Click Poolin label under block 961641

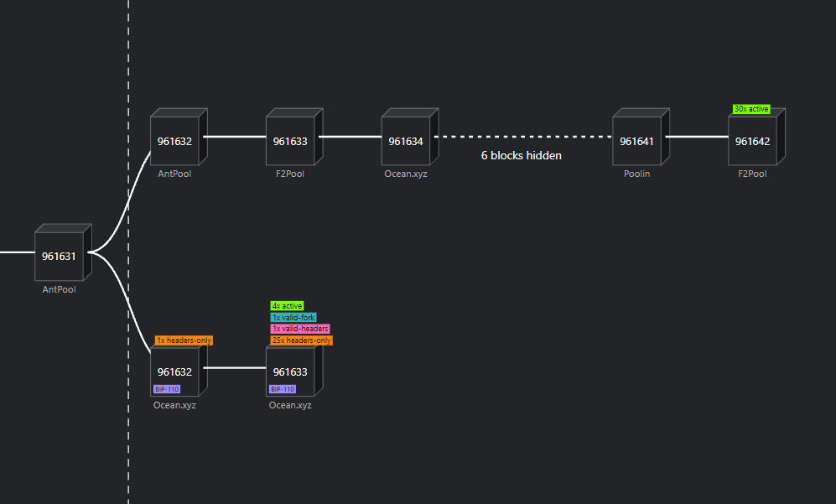[636, 174]
